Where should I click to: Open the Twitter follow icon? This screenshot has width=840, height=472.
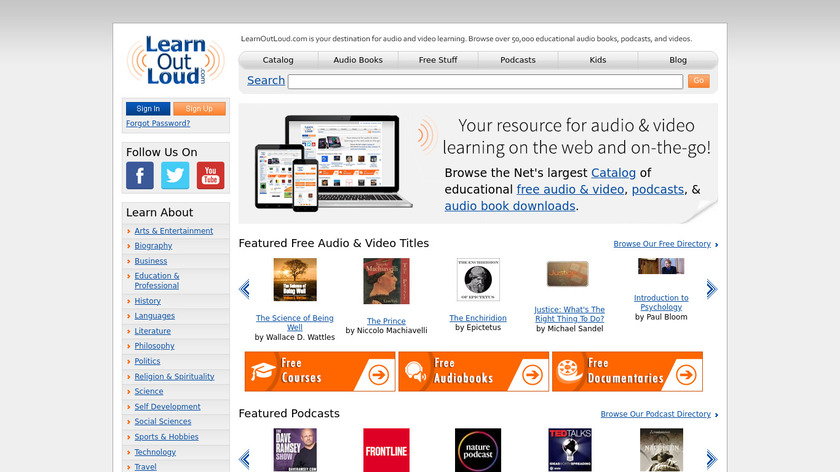click(175, 175)
